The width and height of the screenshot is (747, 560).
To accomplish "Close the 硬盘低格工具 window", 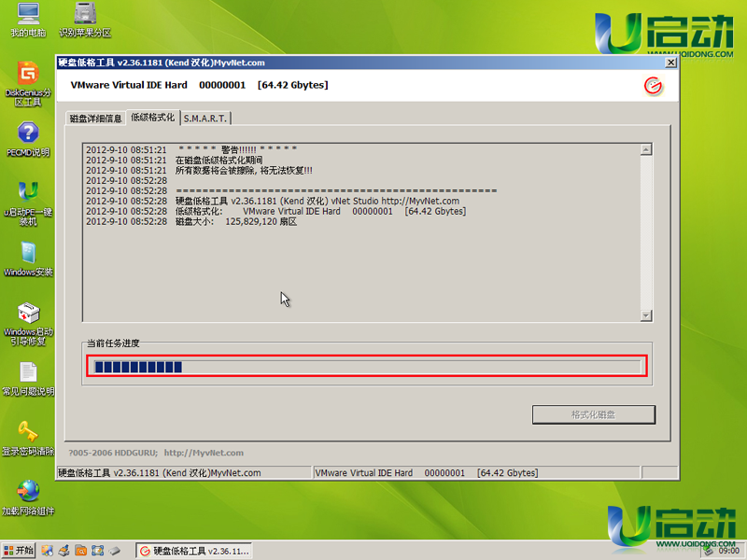I will tap(670, 63).
